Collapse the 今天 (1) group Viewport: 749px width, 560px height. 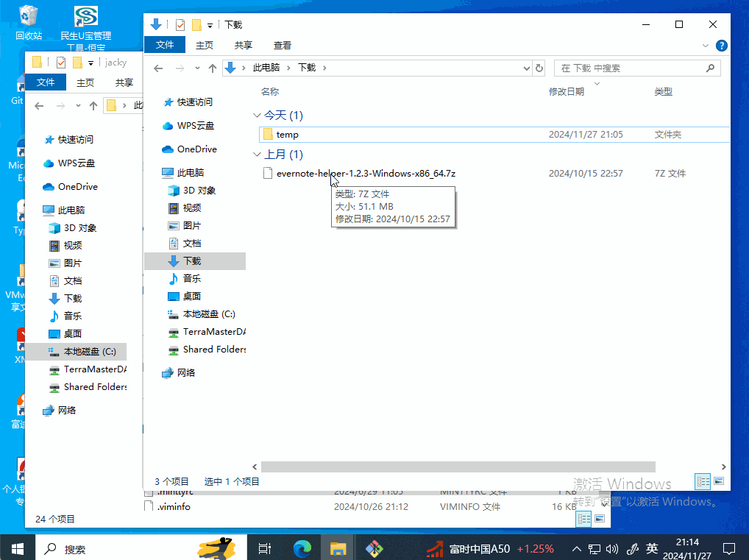257,116
